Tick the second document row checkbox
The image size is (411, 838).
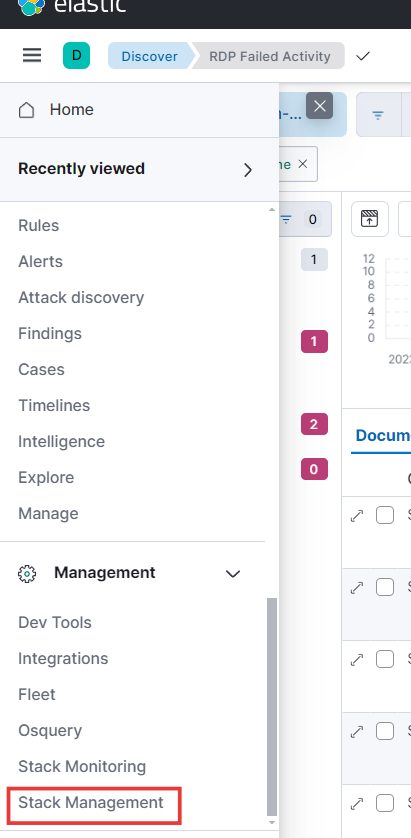pos(385,587)
